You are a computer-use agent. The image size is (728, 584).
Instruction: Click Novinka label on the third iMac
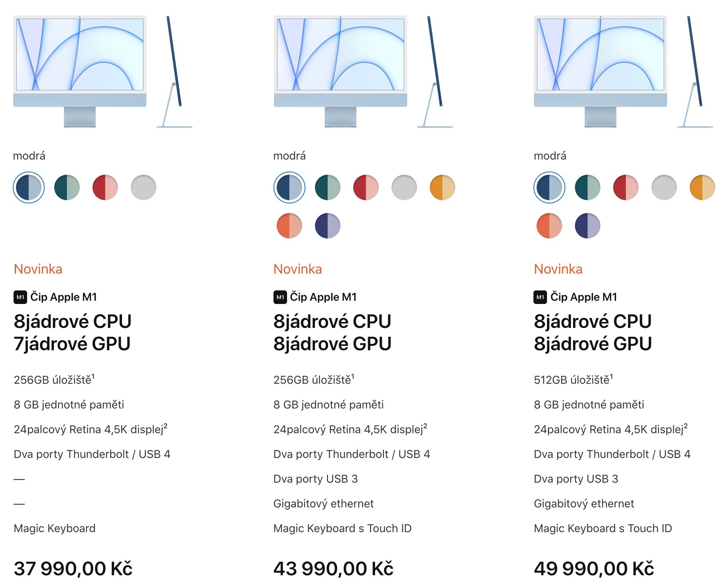pos(558,269)
